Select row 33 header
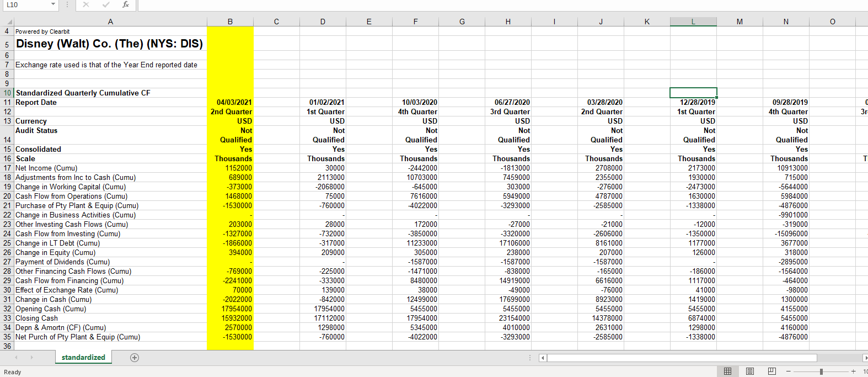The height and width of the screenshot is (377, 868). pos(7,318)
